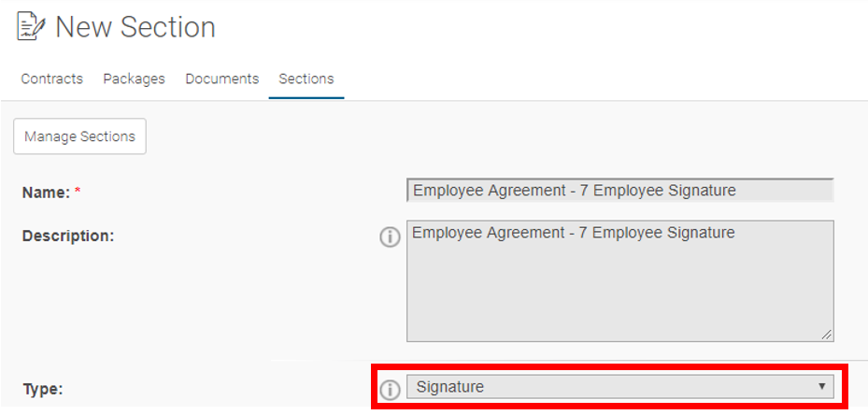Click inside the Description text area

(x=620, y=281)
